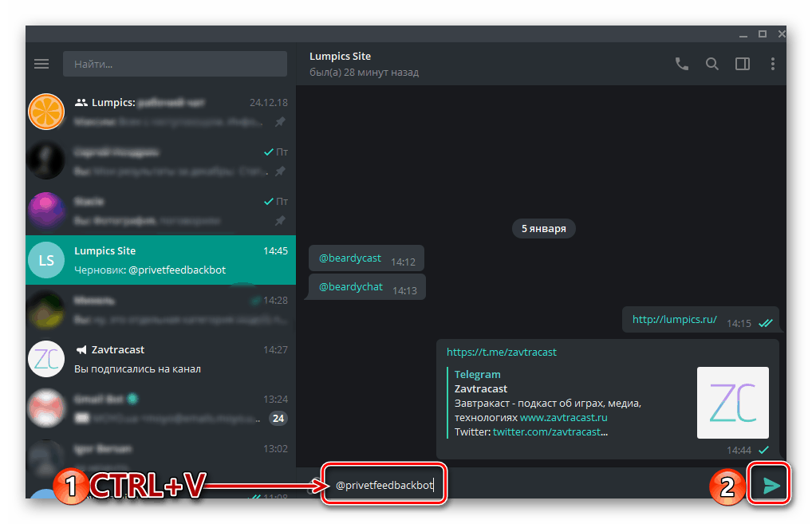Click the Lumpics Site chat header name
Screen dimensions: 812x524
pos(341,56)
